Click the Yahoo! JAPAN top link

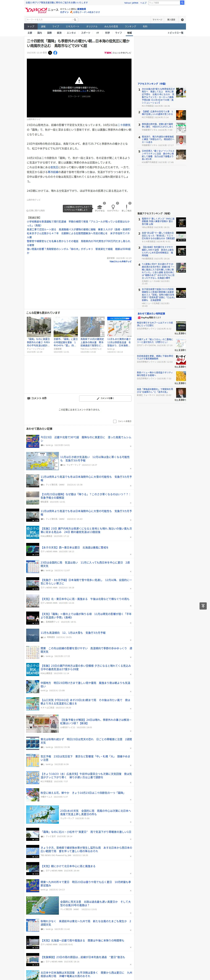point(131,3)
